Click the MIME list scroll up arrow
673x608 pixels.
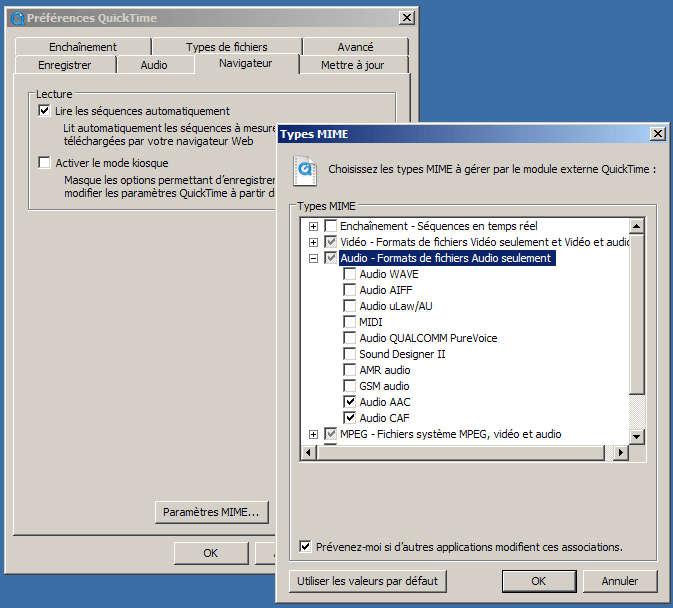click(637, 226)
